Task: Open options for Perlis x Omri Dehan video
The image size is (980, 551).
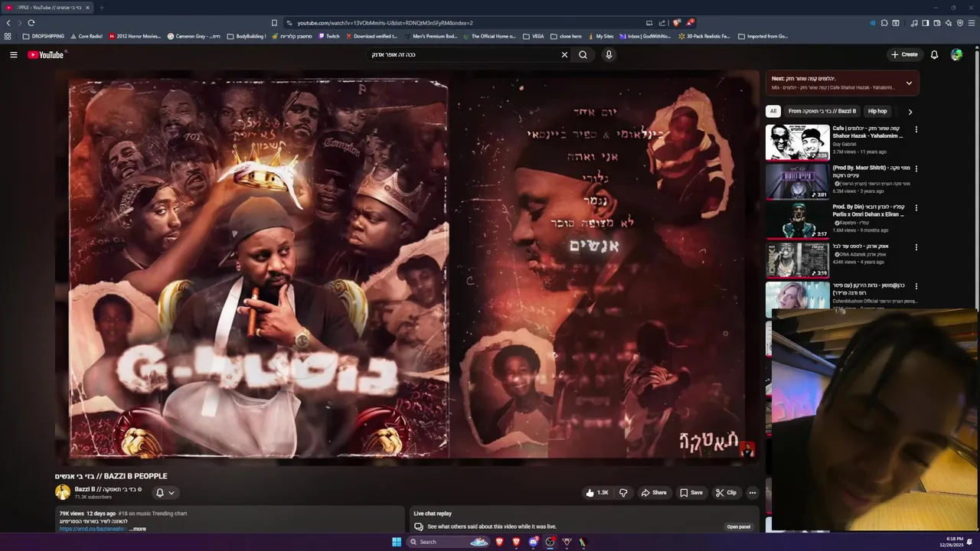Action: click(916, 207)
